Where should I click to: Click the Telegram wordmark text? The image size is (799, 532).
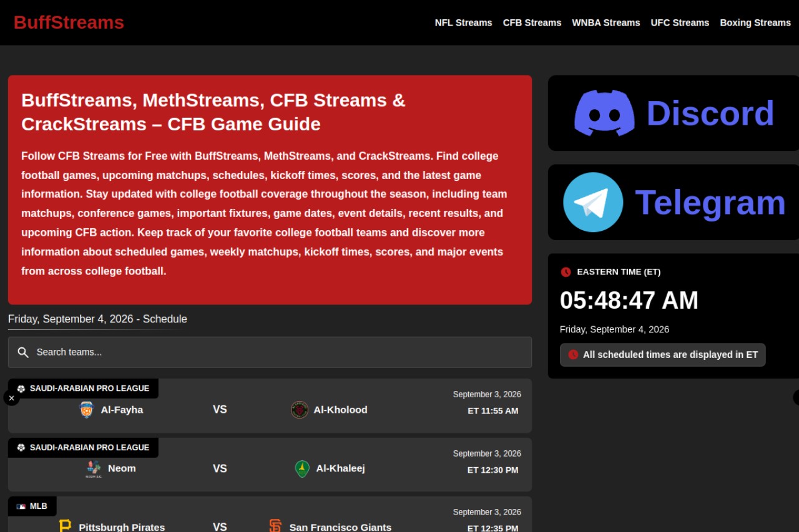[710, 203]
